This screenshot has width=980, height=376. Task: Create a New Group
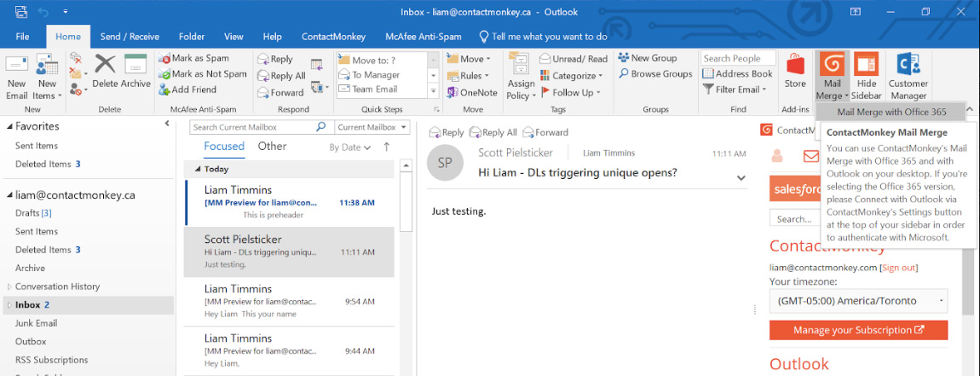pos(648,58)
